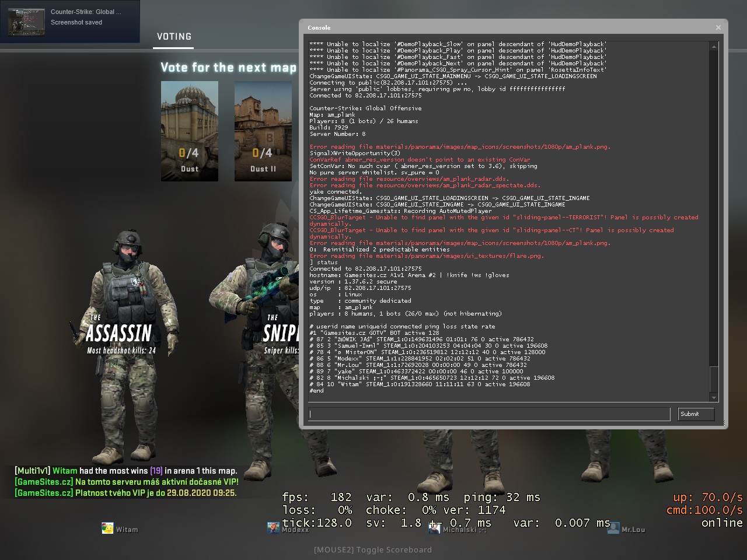Click the 'Platnost tvého VIP' chat line
Image resolution: width=747 pixels, height=560 pixels.
click(125, 493)
